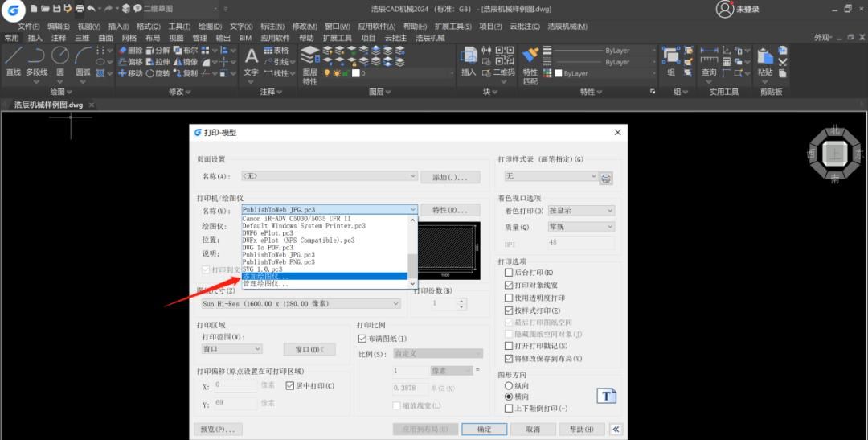
Task: Choose 管理绘图仪... in printer list
Action: [x=325, y=283]
